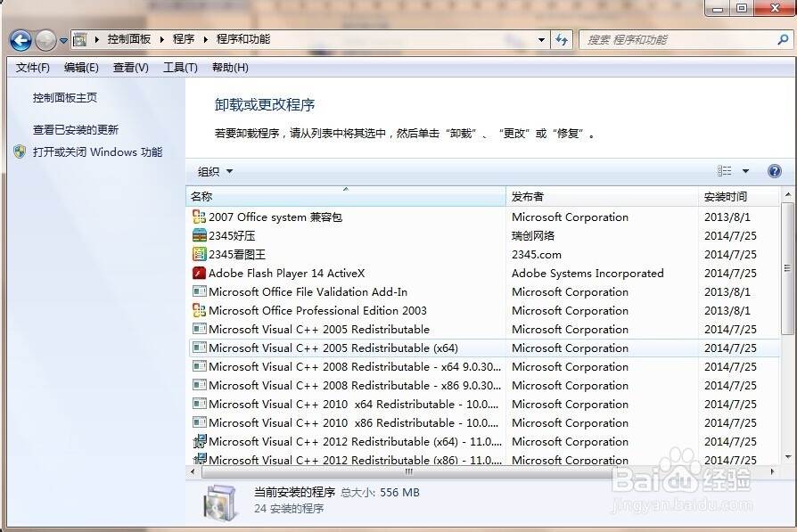Screen dimensions: 797x532
Task: Go to 控制面板主页 link
Action: [x=64, y=97]
